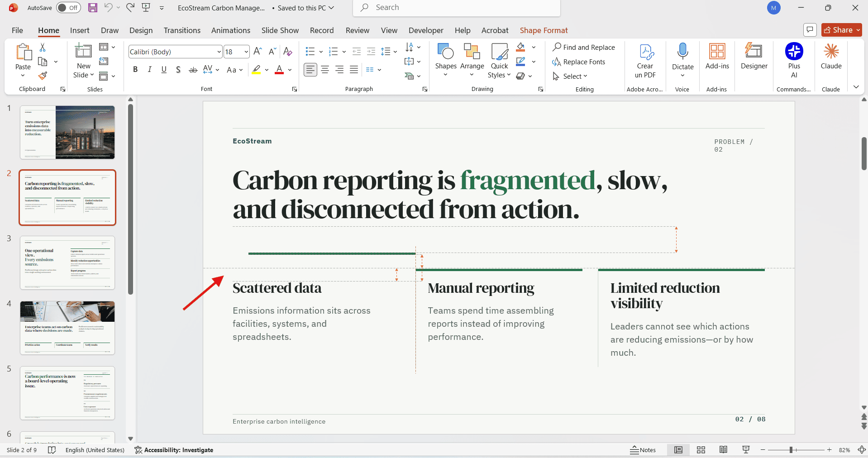Click the Save icon in title bar
Image resolution: width=868 pixels, height=458 pixels.
(x=93, y=8)
